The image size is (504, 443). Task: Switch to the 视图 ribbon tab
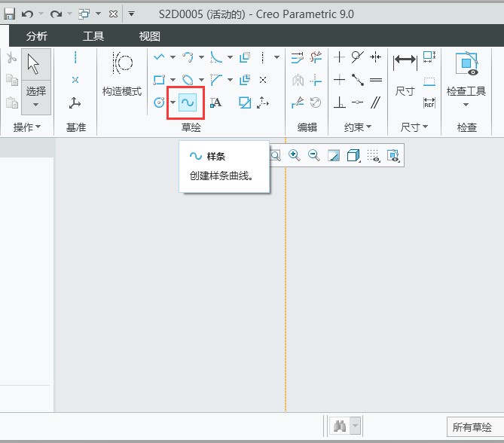[149, 36]
